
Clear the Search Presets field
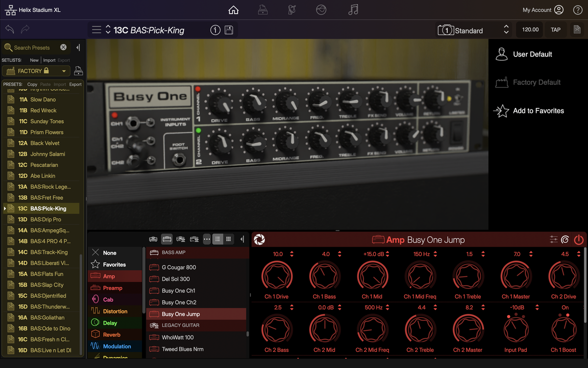[63, 47]
